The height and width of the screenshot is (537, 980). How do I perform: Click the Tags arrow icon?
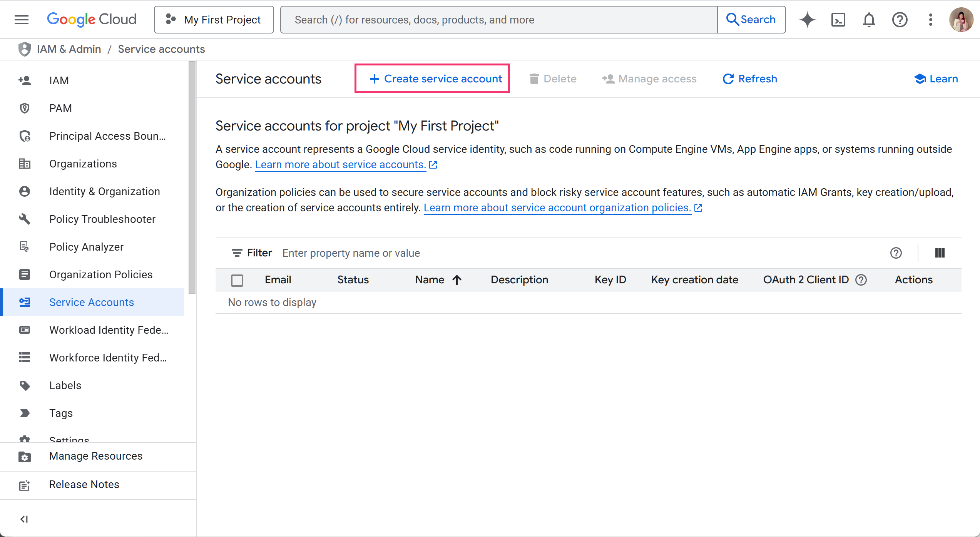25,413
